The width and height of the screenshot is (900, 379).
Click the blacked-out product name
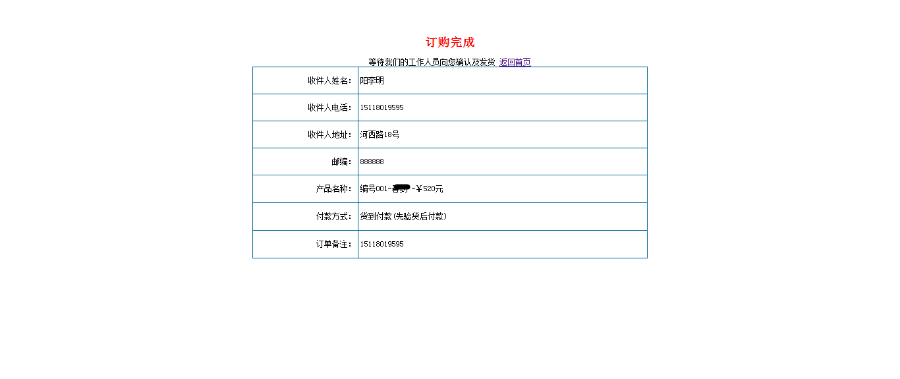pos(402,189)
